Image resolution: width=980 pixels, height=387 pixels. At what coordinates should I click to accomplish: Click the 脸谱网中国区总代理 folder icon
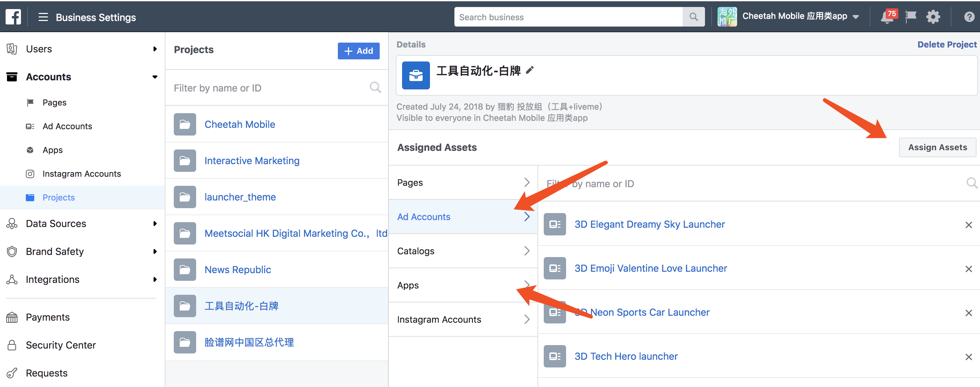(x=185, y=342)
